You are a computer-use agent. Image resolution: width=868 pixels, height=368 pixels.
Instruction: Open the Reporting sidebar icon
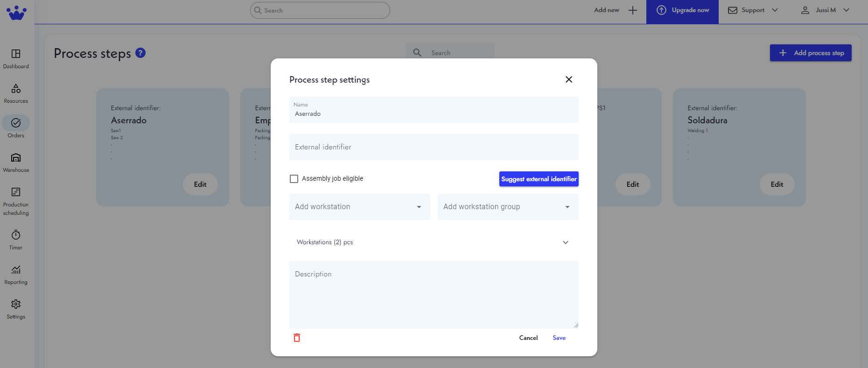(16, 274)
